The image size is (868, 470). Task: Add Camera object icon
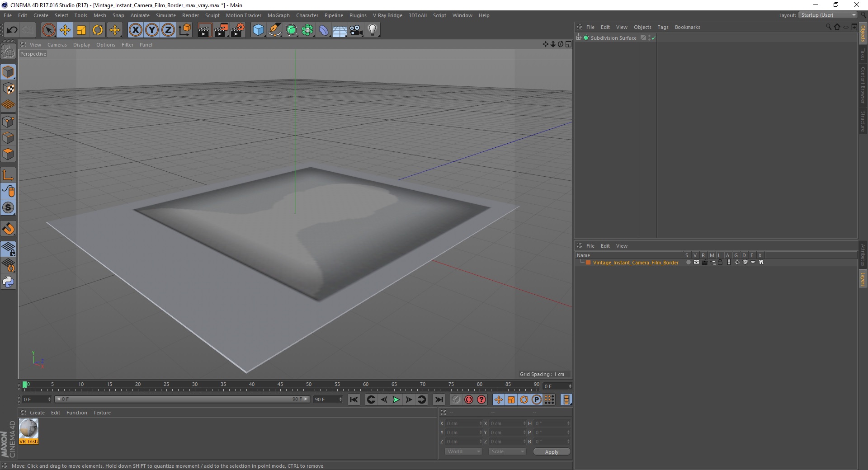[x=356, y=30]
